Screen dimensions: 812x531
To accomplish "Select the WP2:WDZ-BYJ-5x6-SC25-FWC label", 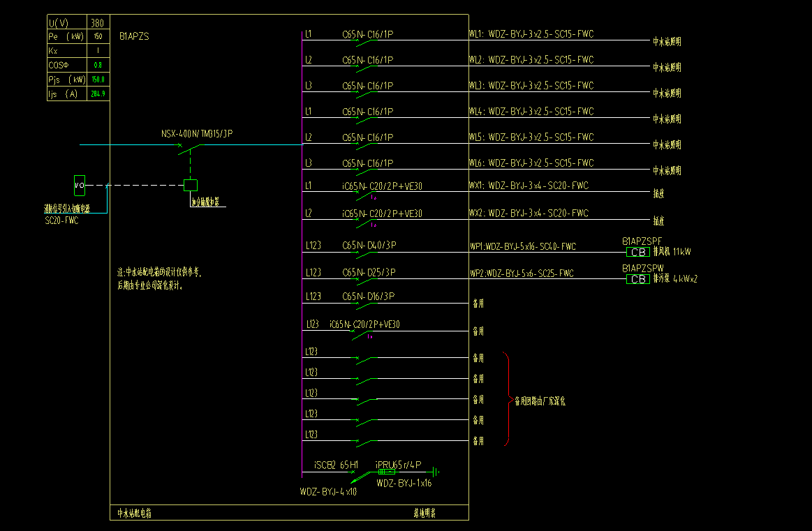I will [522, 274].
